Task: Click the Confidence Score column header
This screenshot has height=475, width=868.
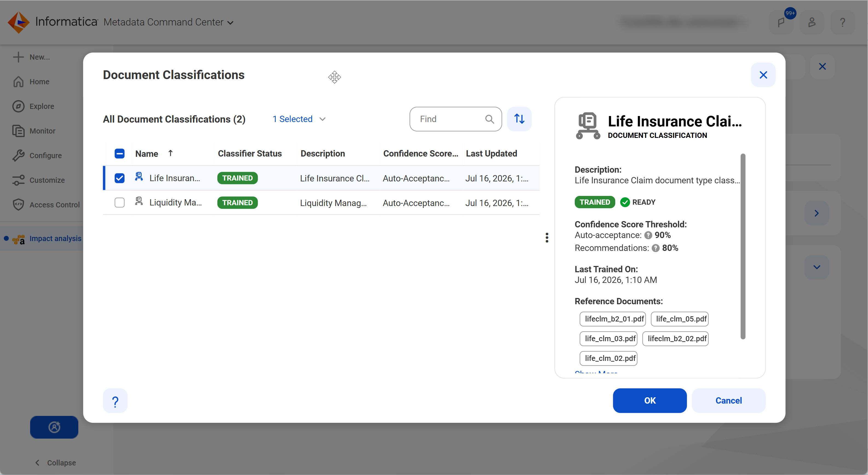Action: click(421, 153)
